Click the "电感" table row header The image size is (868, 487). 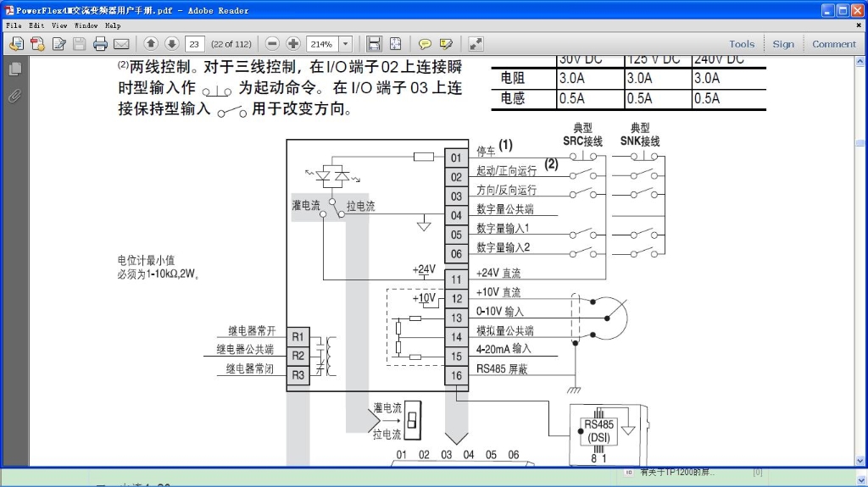tap(513, 98)
